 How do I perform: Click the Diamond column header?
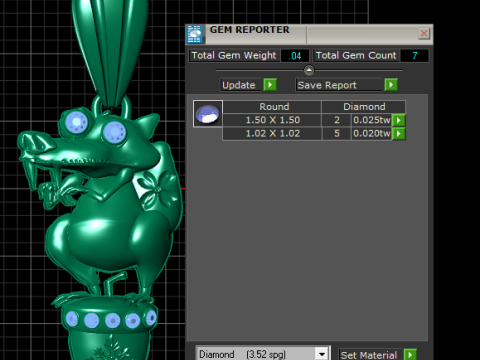364,107
